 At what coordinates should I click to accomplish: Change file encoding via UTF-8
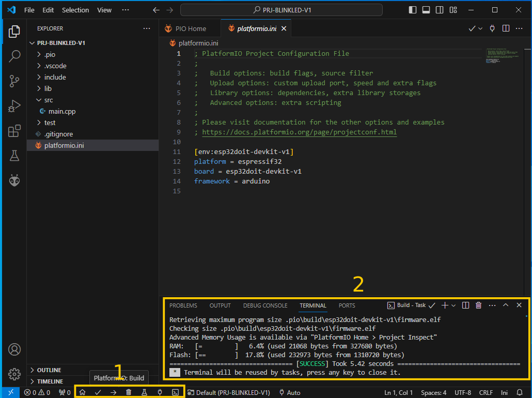[462, 392]
